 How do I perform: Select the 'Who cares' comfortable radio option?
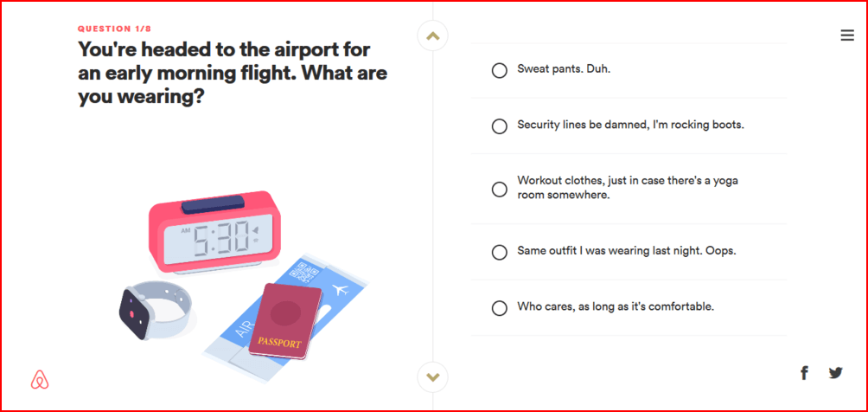pos(499,307)
